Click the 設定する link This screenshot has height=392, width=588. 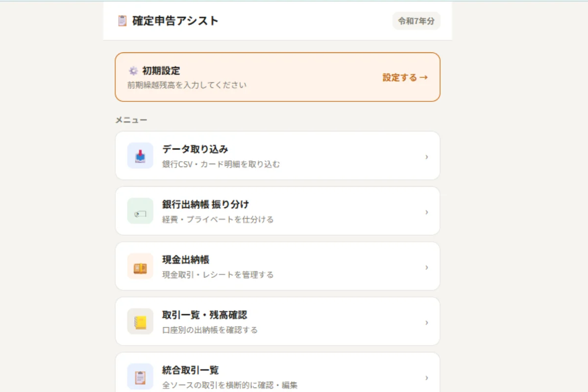[404, 77]
